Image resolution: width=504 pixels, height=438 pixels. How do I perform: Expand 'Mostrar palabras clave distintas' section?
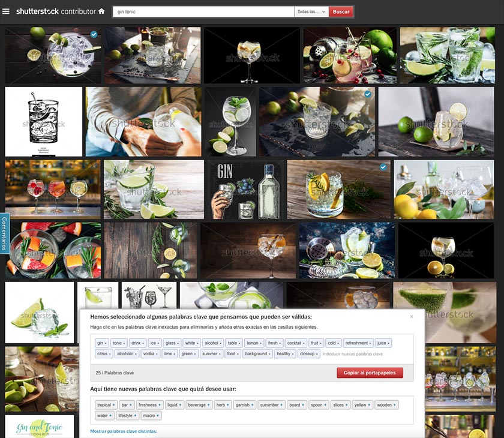coord(124,431)
